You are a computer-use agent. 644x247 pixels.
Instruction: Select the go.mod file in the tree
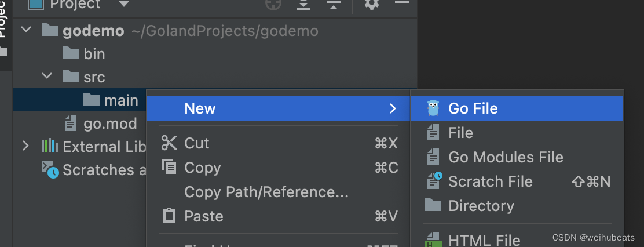110,124
